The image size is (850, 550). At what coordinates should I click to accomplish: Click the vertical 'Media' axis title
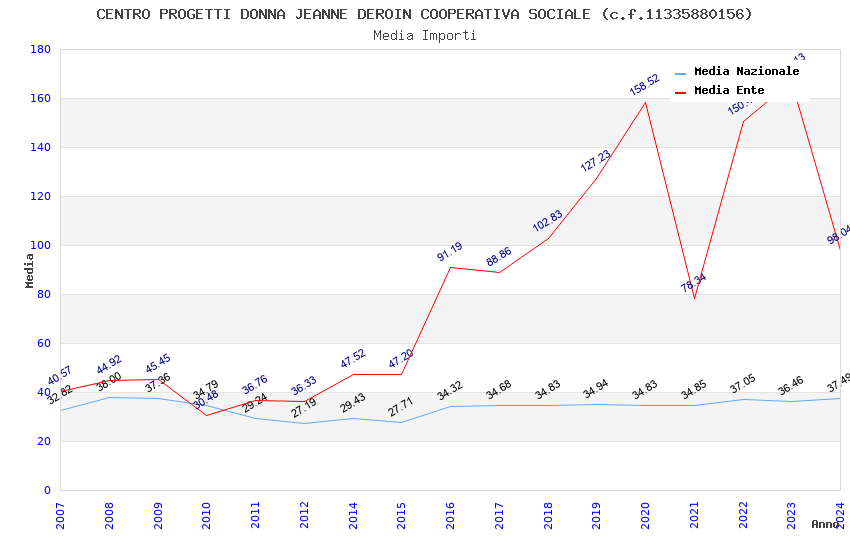[x=29, y=270]
